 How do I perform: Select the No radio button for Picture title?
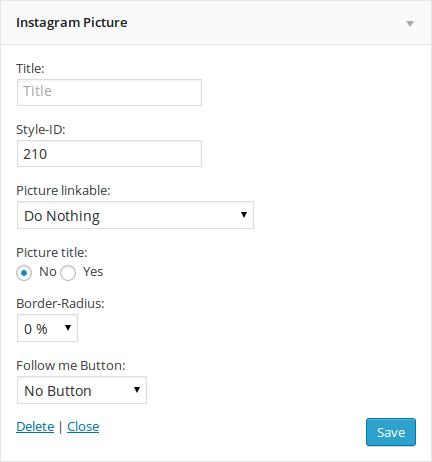24,273
